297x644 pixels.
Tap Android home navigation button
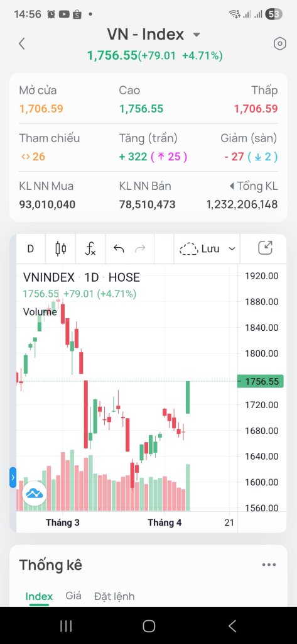click(149, 626)
